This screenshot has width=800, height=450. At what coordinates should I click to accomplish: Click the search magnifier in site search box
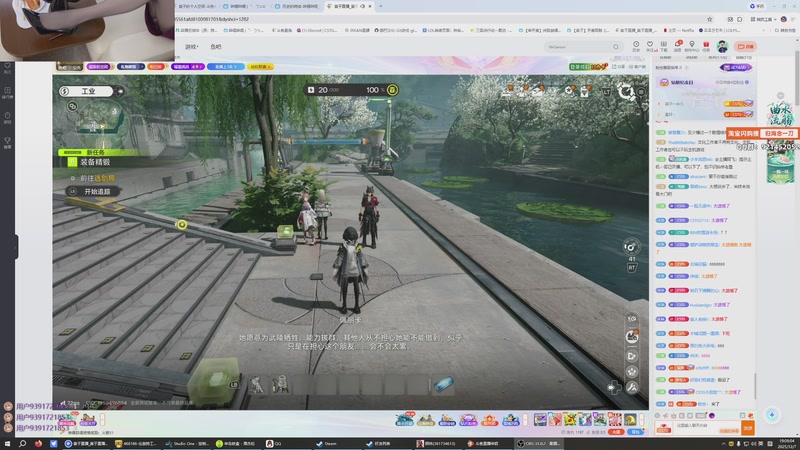click(616, 47)
